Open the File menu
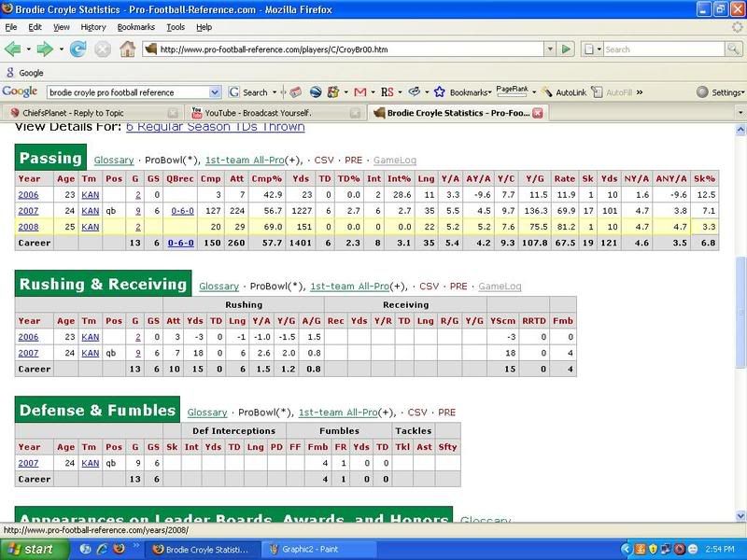The width and height of the screenshot is (747, 560). pos(11,27)
